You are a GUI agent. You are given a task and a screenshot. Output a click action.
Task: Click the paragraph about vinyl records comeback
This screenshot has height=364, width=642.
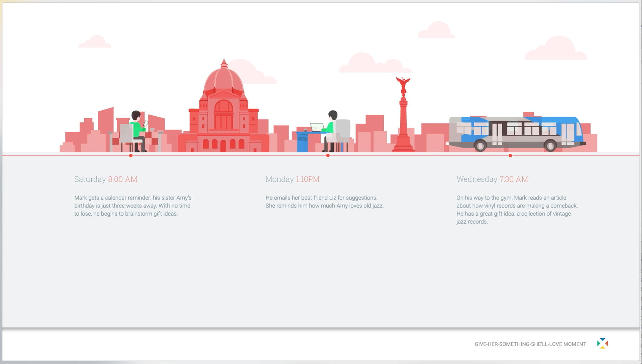point(517,210)
